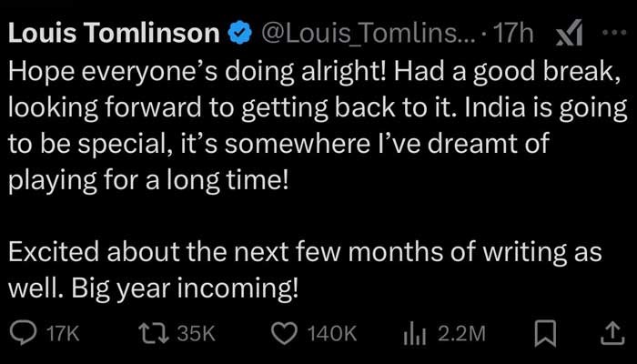Open the tweet via the 17h timestamp
This screenshot has width=637, height=364.
tap(514, 35)
